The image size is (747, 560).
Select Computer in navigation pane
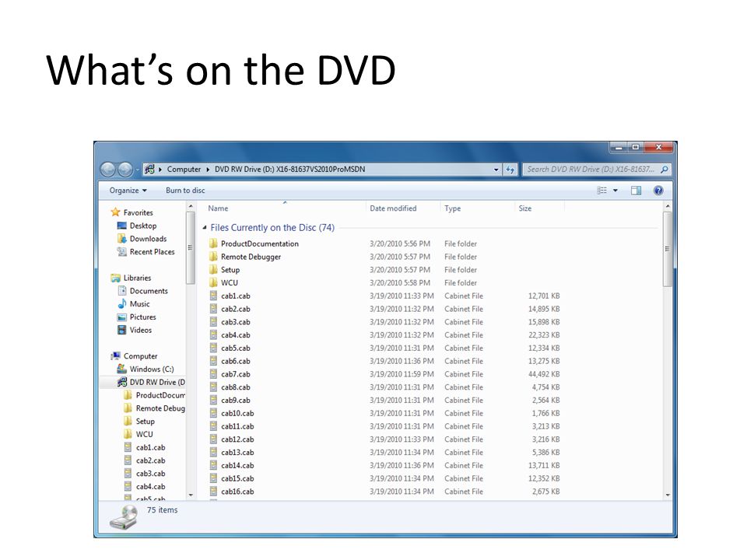(140, 356)
